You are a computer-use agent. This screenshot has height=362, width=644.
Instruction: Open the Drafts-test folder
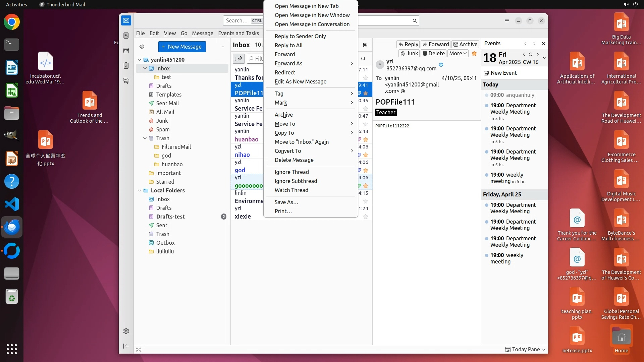pos(170,217)
